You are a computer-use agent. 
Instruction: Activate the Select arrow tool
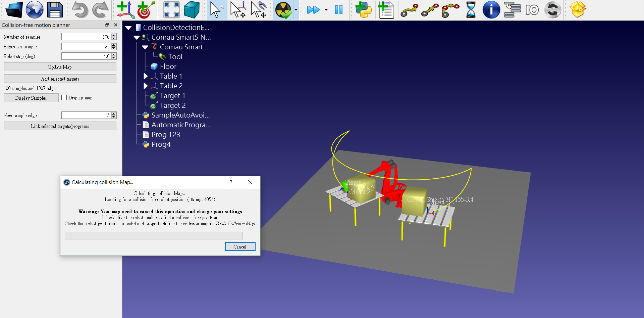pos(217,10)
